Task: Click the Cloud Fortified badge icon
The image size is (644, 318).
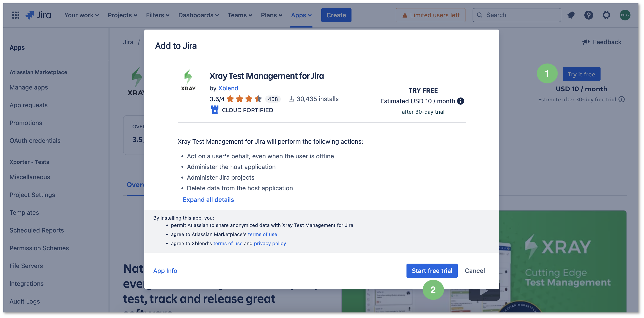Action: pyautogui.click(x=215, y=110)
